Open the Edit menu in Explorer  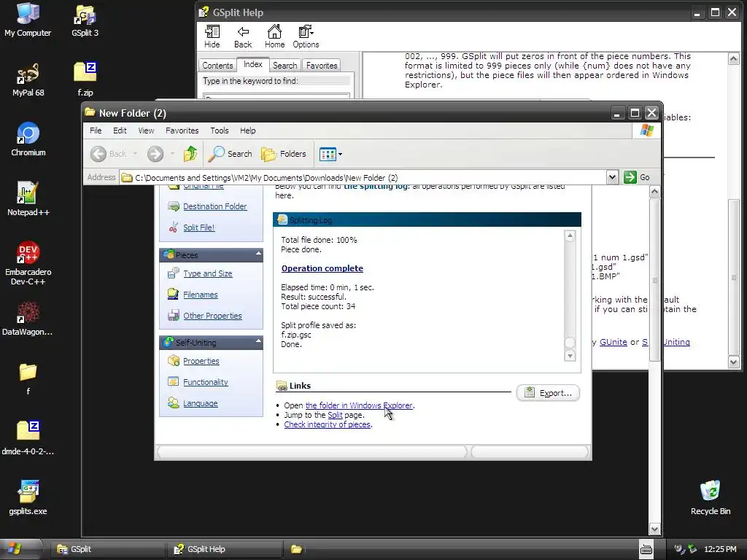(120, 131)
